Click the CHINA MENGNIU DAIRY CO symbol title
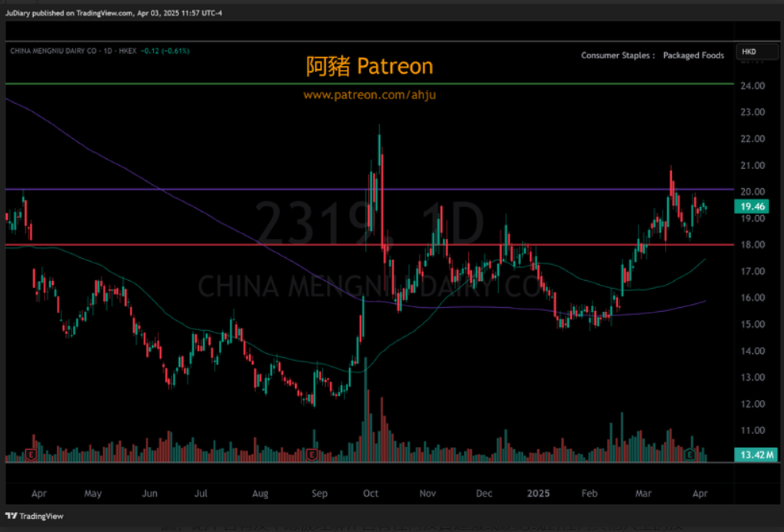 53,51
